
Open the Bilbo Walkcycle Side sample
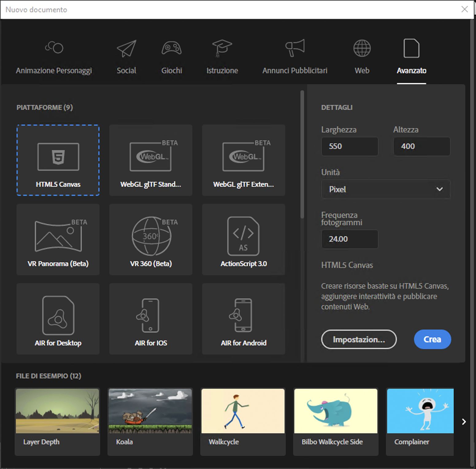(336, 422)
